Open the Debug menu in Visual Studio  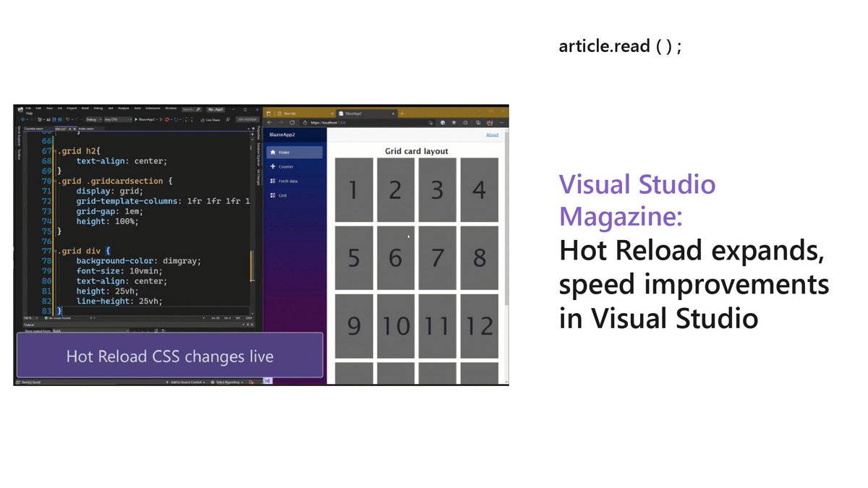[98, 108]
